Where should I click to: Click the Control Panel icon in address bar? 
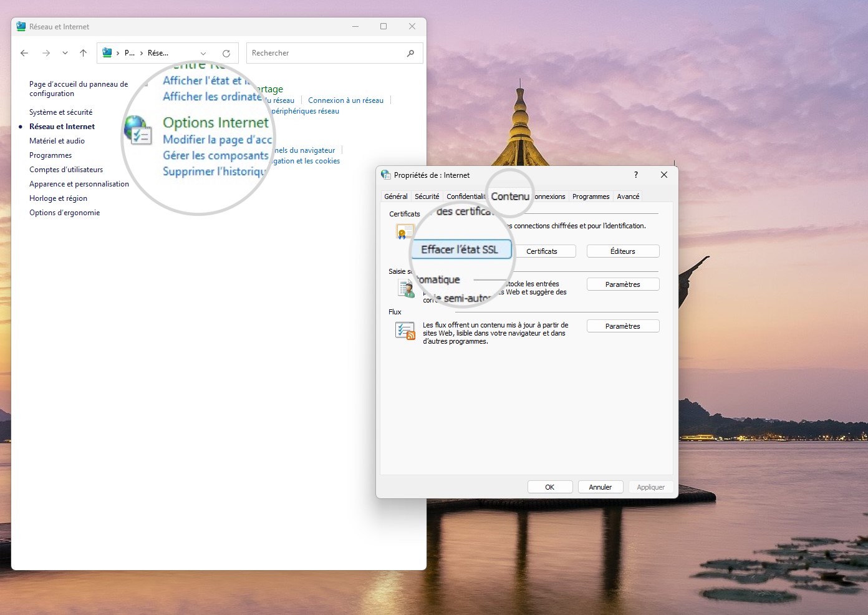[107, 53]
